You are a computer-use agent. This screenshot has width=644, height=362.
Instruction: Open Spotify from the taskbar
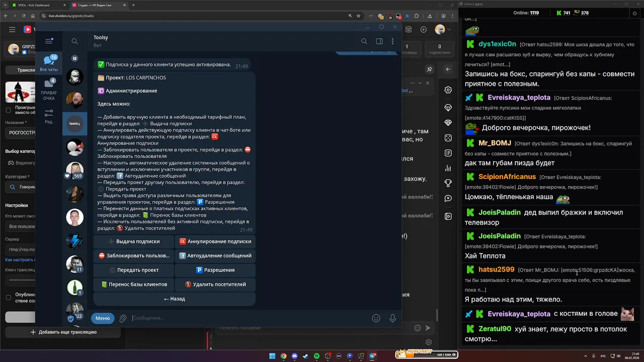point(316,356)
